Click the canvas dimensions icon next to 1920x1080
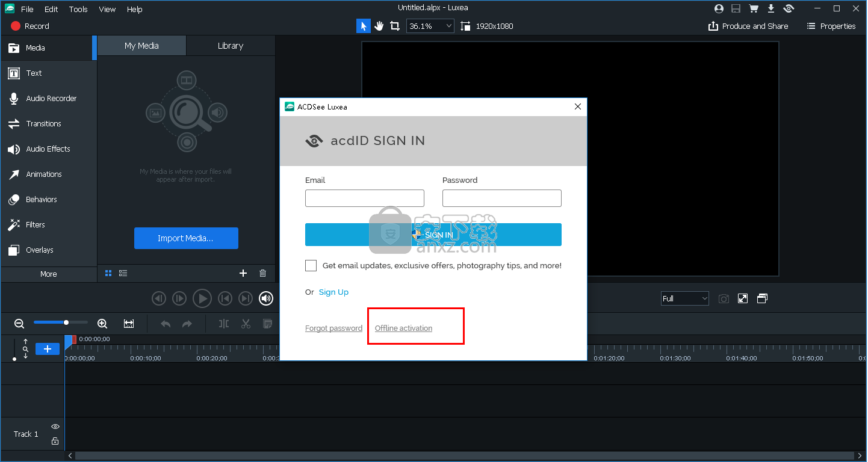Viewport: 868px width, 462px height. click(465, 26)
